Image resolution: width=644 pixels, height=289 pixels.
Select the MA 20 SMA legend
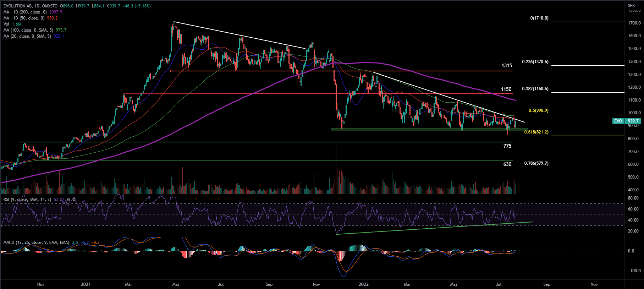click(x=27, y=36)
